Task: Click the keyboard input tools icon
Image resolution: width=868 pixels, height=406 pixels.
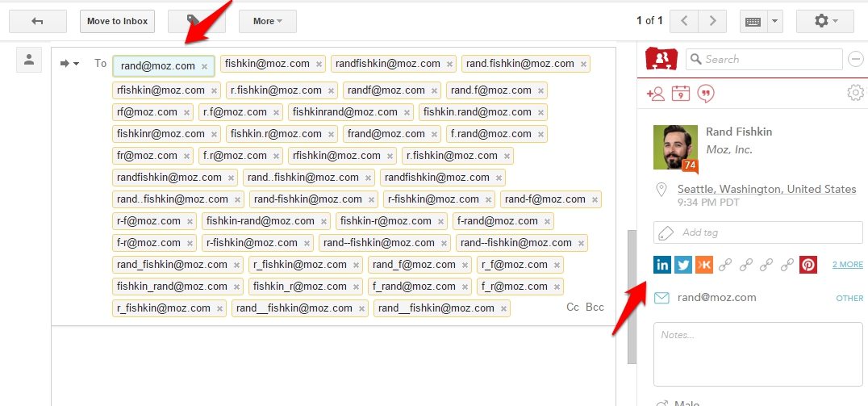Action: tap(753, 21)
